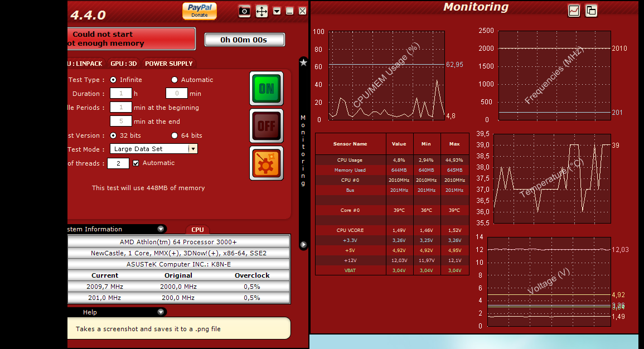Click the Temperature graph
Image resolution: width=644 pixels, height=349 pixels.
tap(552, 178)
